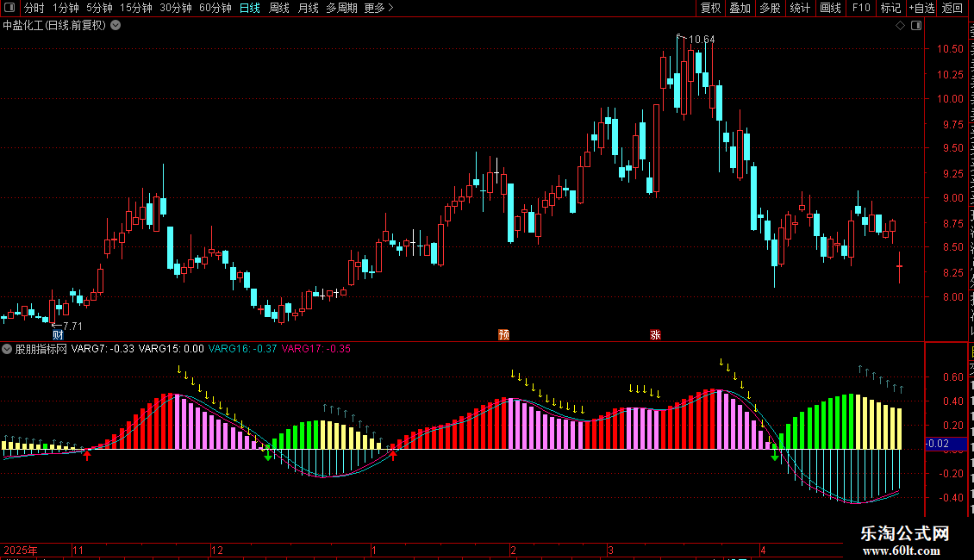The height and width of the screenshot is (560, 974).
Task: Expand the 中盐化工 chart title dropdown
Action: point(116,26)
